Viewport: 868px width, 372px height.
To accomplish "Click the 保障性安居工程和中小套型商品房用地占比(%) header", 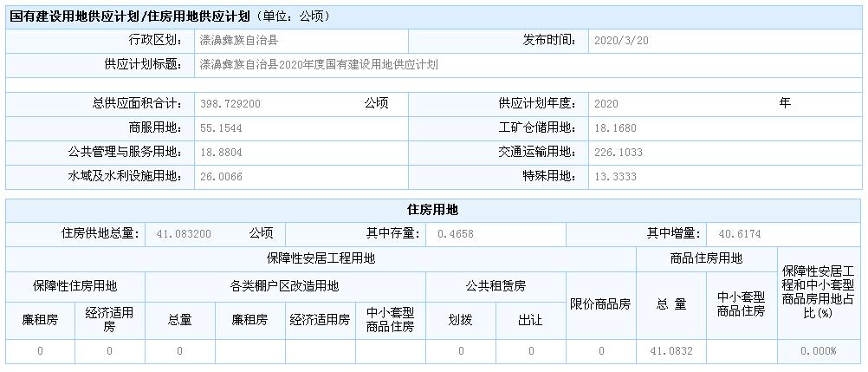I will tap(819, 293).
